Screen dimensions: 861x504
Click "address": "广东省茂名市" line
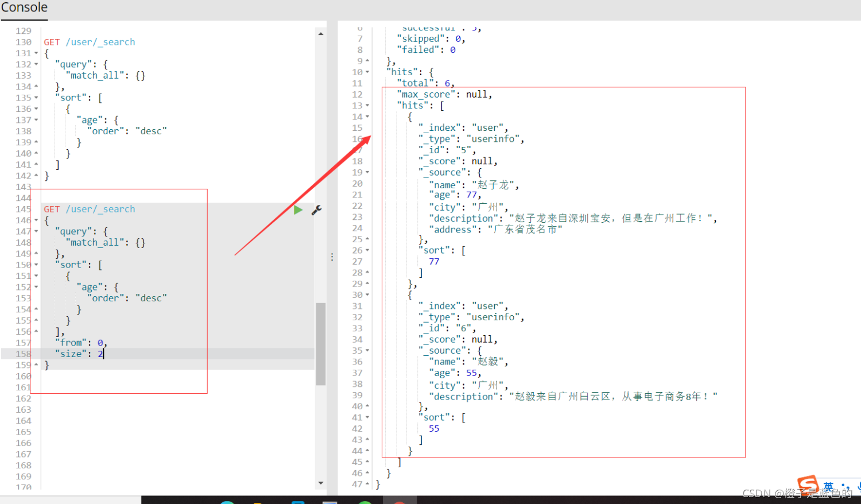click(x=496, y=230)
